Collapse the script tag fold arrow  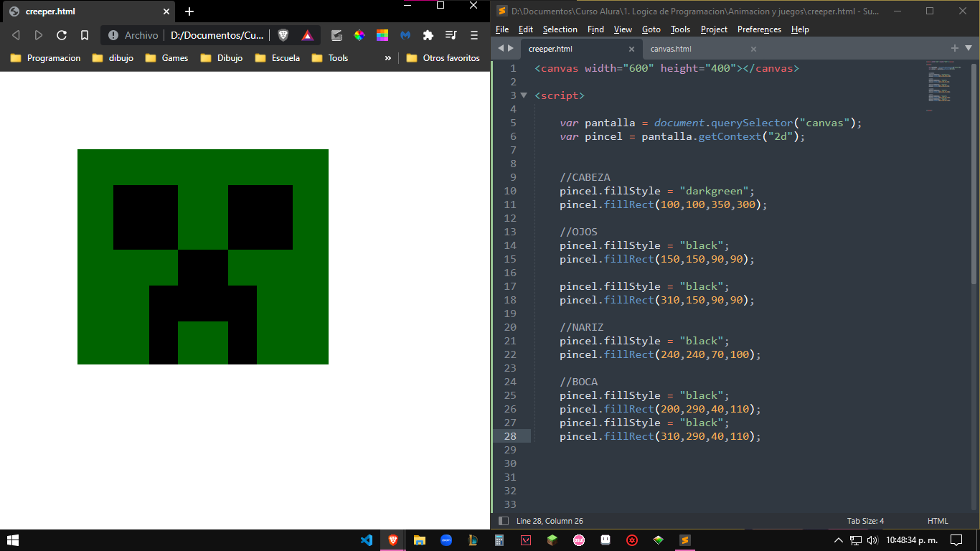[x=524, y=95]
